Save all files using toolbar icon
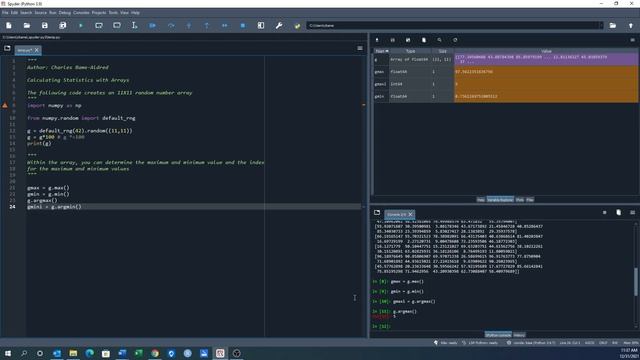The width and height of the screenshot is (640, 360). pyautogui.click(x=62, y=25)
